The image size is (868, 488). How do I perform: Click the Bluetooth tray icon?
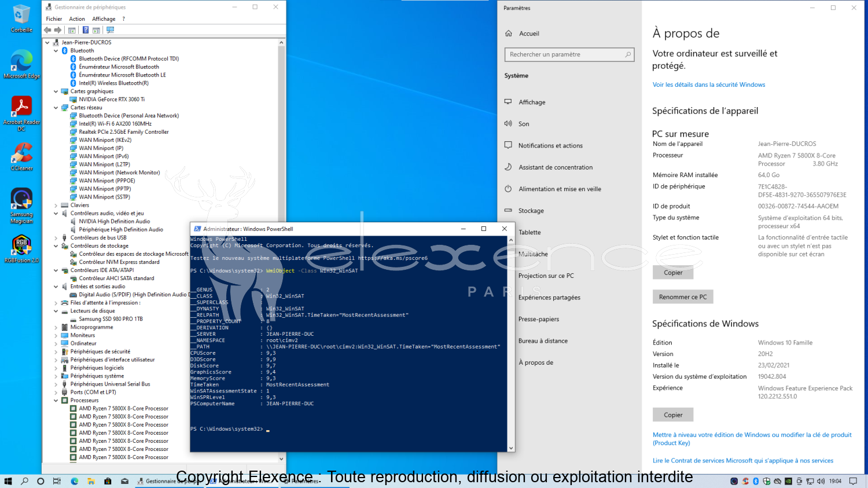756,481
